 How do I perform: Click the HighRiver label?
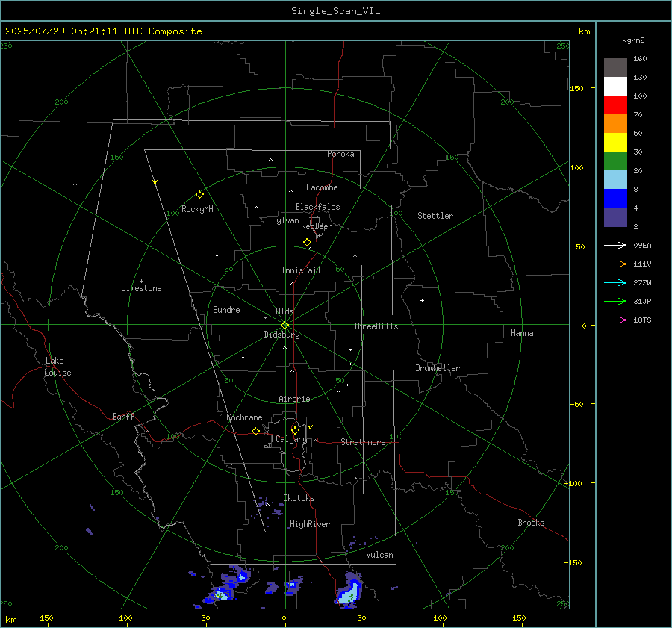pos(310,524)
